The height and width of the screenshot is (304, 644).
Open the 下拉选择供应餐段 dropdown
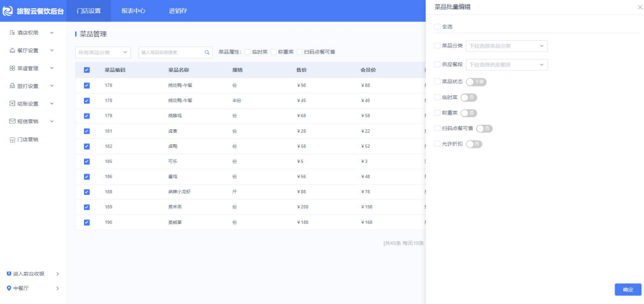click(x=507, y=65)
